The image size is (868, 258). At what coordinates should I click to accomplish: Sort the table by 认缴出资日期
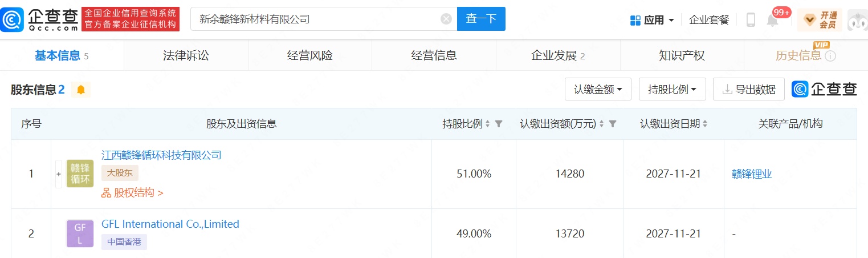point(705,124)
